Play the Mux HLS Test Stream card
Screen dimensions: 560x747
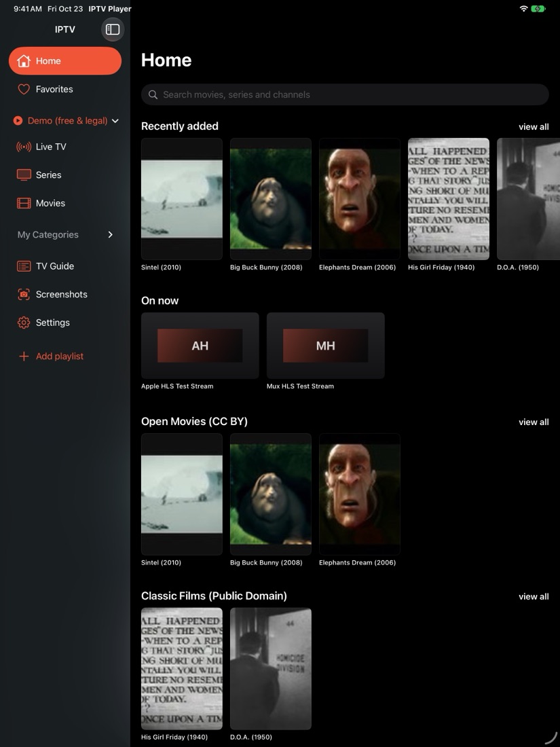point(326,346)
